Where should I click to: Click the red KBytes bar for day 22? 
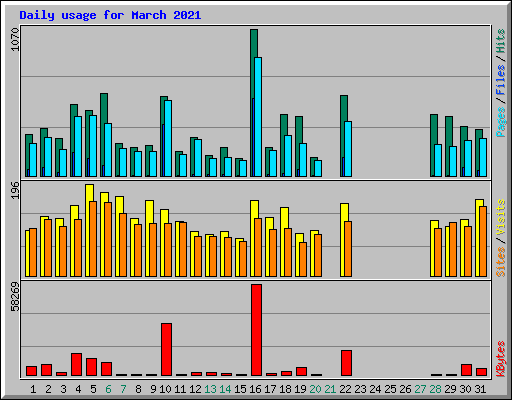(x=346, y=363)
